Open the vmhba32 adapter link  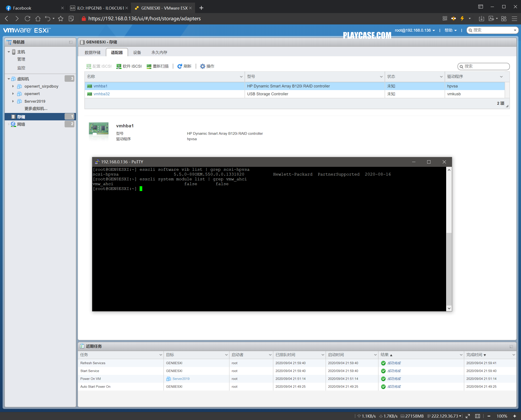(102, 94)
